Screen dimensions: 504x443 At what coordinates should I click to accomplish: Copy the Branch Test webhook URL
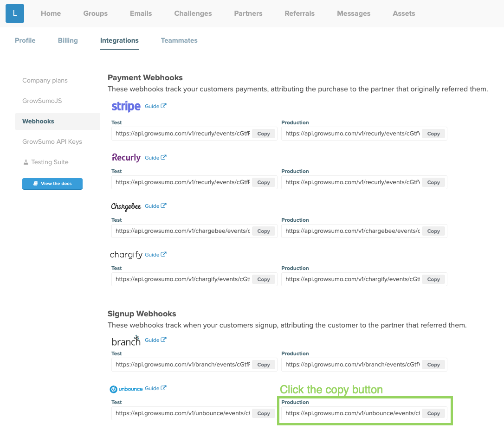click(x=264, y=365)
